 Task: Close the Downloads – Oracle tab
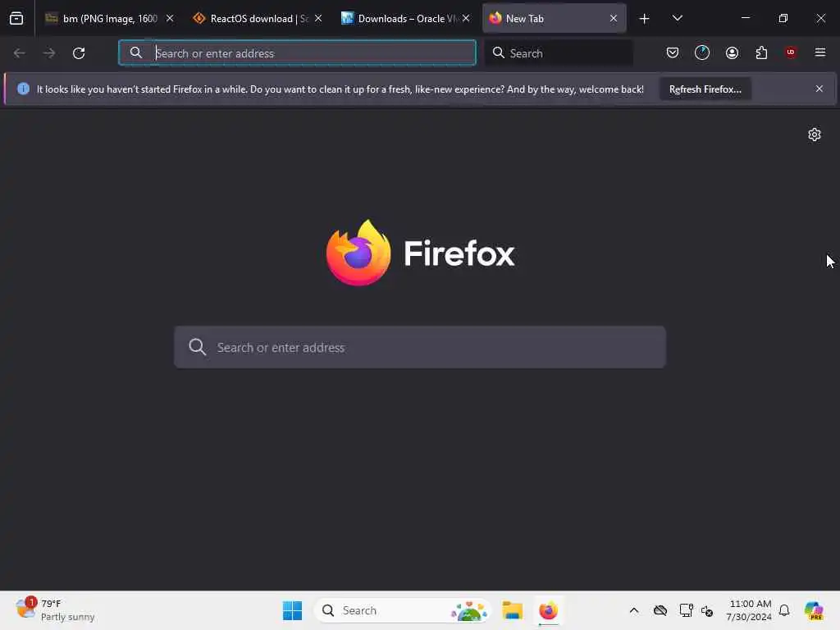coord(466,18)
